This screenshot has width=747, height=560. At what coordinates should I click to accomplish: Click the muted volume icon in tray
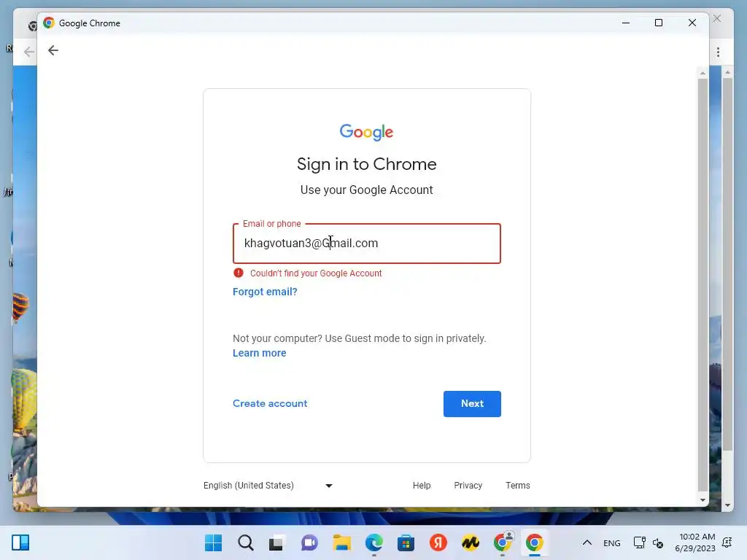(x=658, y=542)
